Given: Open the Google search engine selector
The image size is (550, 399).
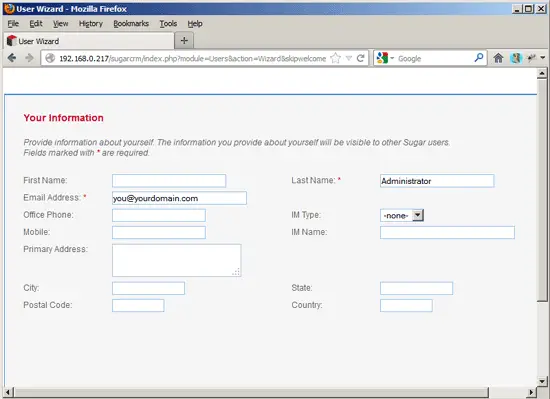Looking at the screenshot, I should point(385,58).
